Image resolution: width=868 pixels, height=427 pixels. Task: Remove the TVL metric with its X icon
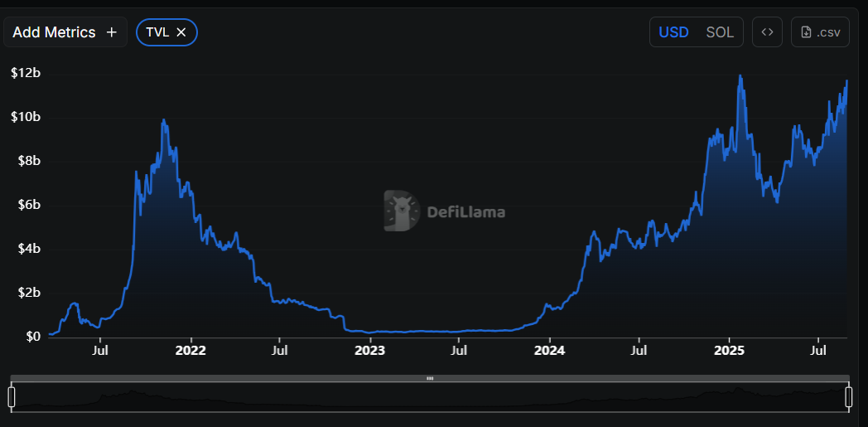(x=181, y=32)
